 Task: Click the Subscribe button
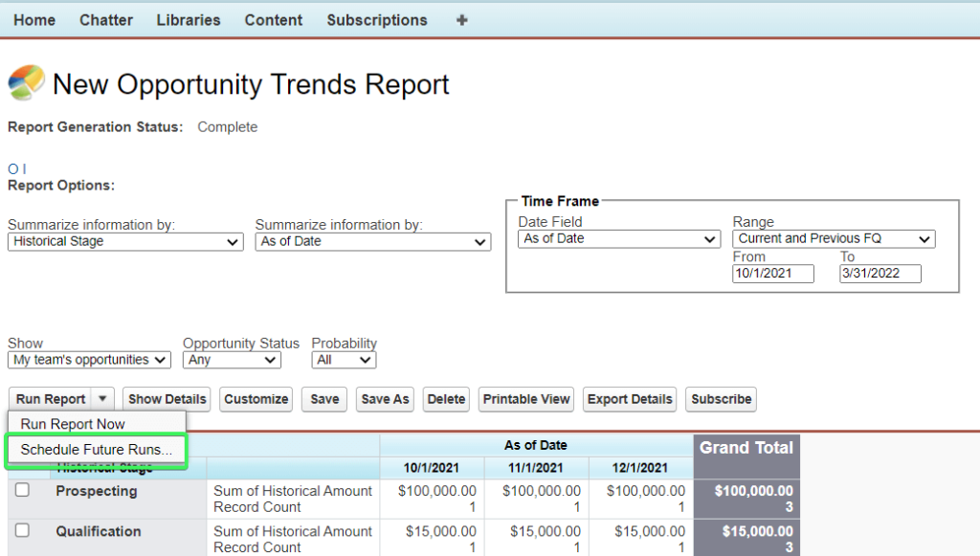[x=722, y=399]
